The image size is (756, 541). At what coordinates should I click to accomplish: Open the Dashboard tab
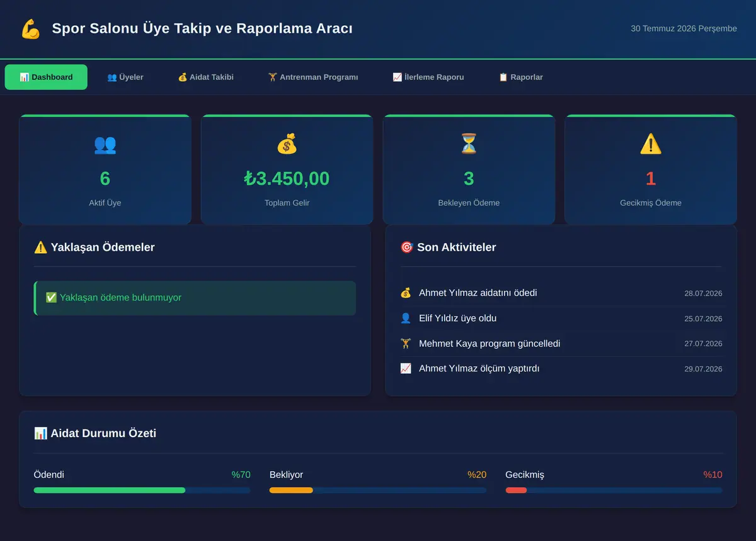click(46, 77)
